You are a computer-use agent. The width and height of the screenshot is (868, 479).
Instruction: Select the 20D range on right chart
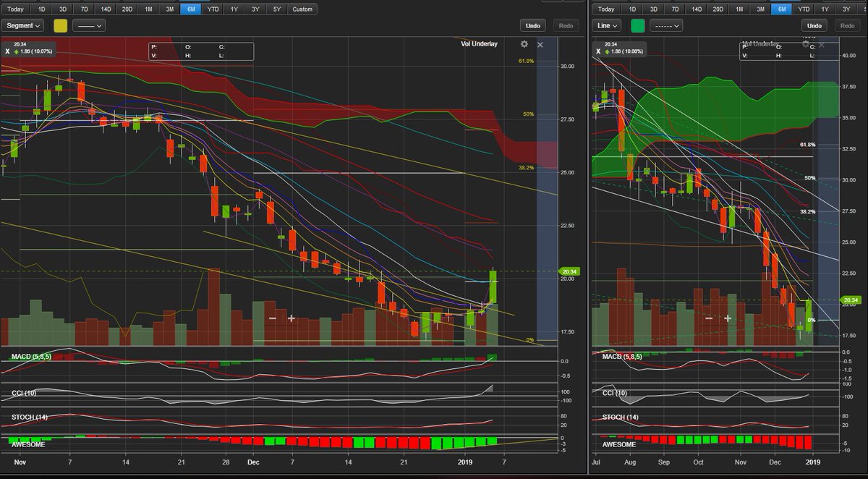coord(718,9)
